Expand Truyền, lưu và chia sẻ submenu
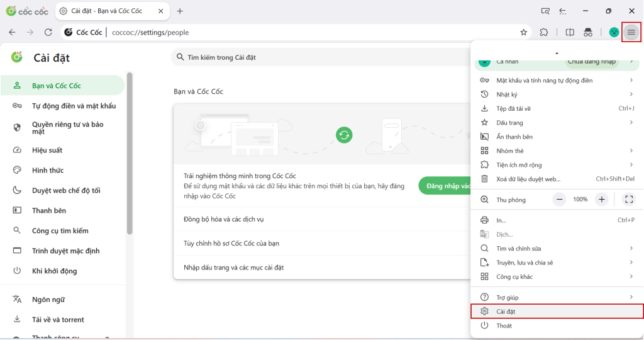 pos(557,263)
